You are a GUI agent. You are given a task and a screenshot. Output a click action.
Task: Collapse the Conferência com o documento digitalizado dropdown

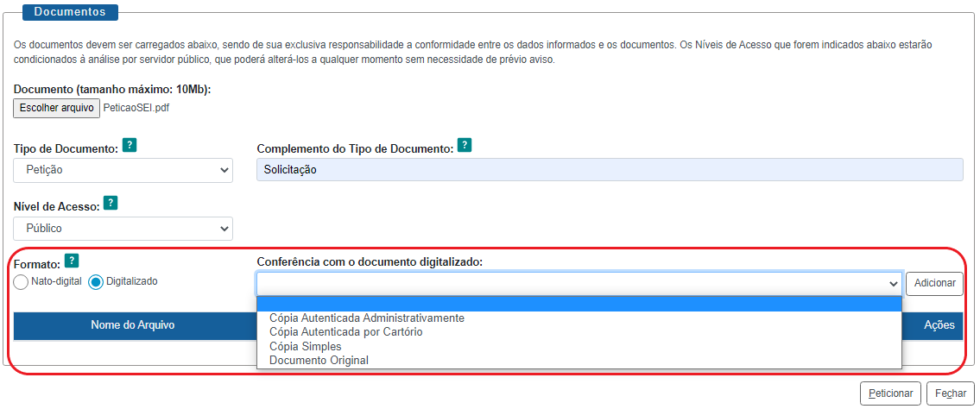579,283
